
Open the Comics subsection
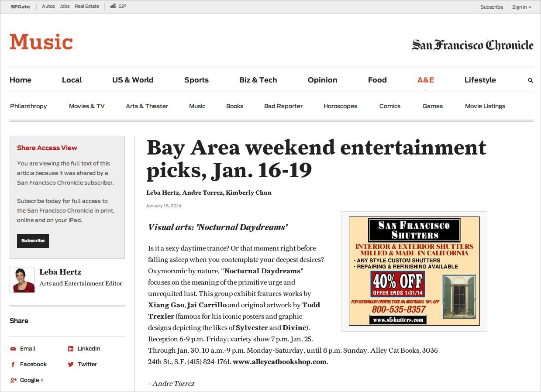[x=390, y=106]
